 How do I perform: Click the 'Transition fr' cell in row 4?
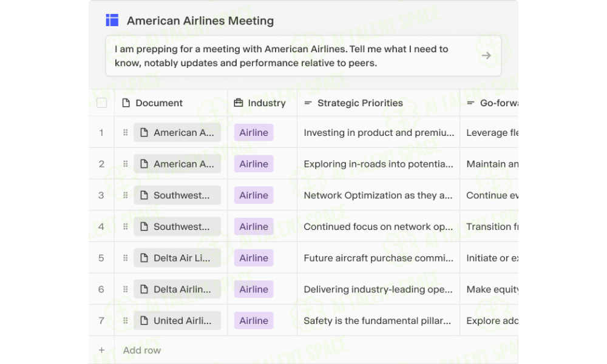489,226
